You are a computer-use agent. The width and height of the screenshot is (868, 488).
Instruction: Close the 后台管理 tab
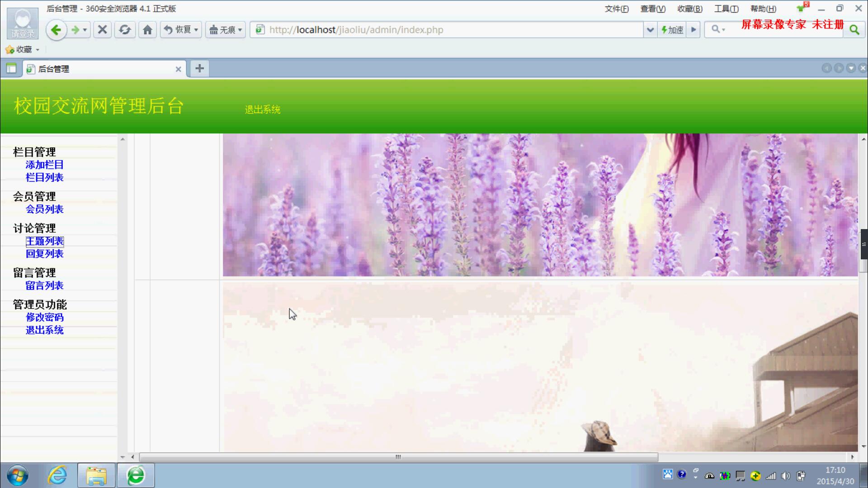178,69
